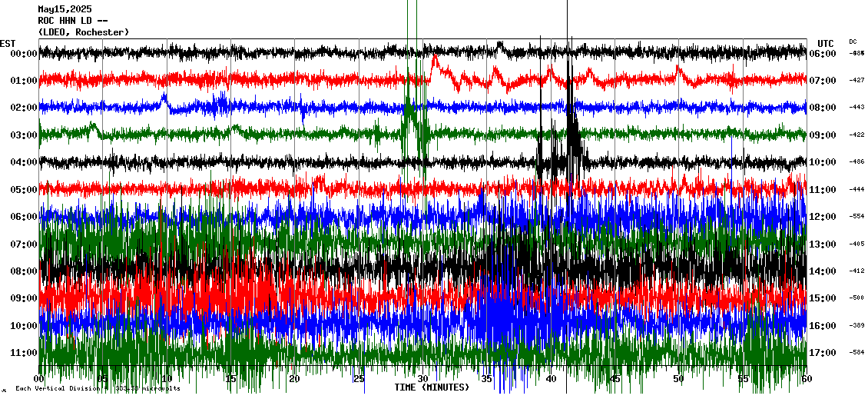Click the 14:00 UTC row label
The width and height of the screenshot is (868, 399).
pos(823,271)
